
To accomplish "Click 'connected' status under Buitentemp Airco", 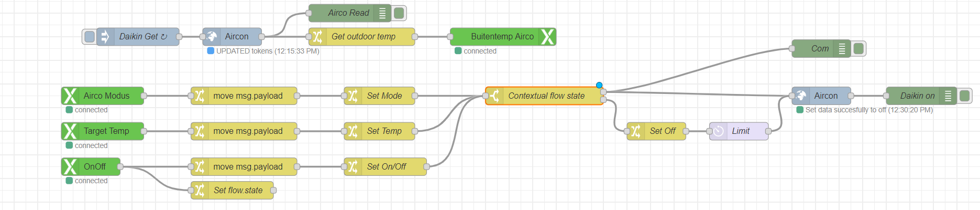I will coord(480,51).
